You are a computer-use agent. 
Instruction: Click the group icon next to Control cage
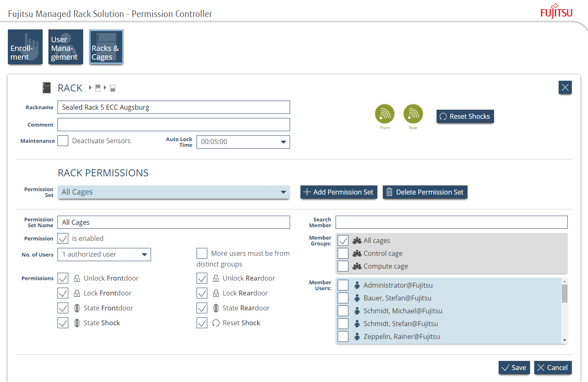pyautogui.click(x=357, y=253)
